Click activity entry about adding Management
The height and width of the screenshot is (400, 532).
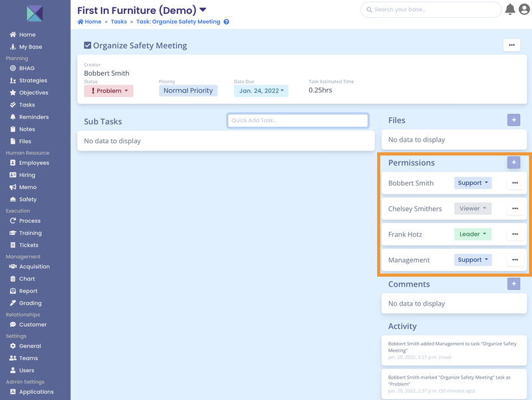click(x=454, y=351)
